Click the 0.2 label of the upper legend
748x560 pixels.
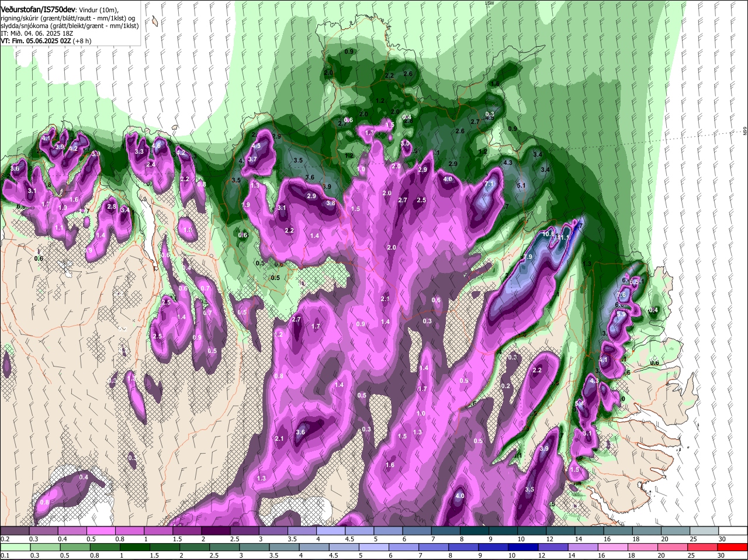(5, 539)
